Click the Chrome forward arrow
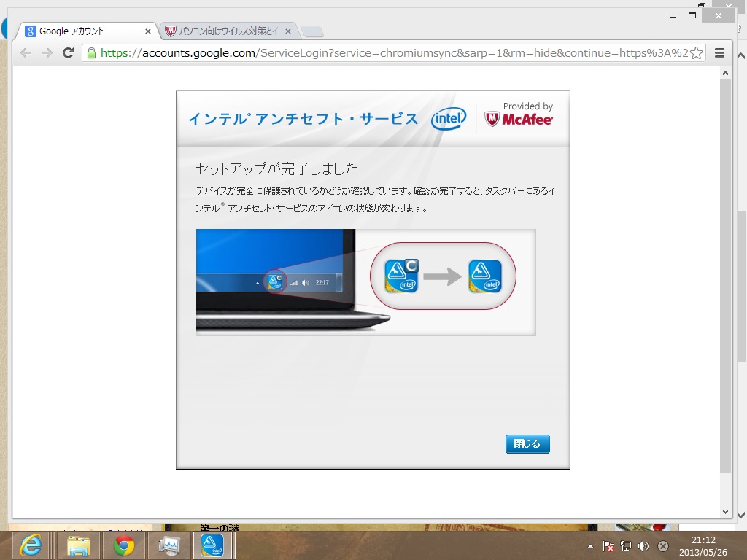The width and height of the screenshot is (747, 560). pyautogui.click(x=47, y=52)
